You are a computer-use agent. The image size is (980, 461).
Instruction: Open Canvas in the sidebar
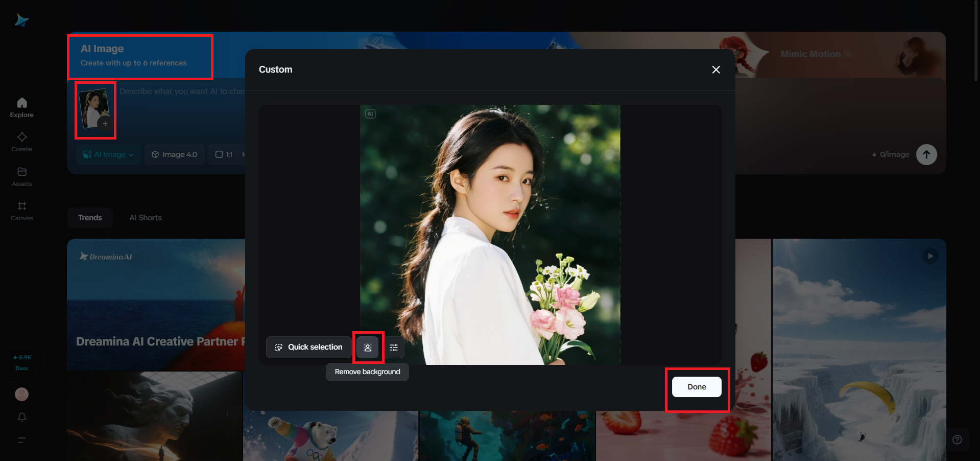point(21,211)
